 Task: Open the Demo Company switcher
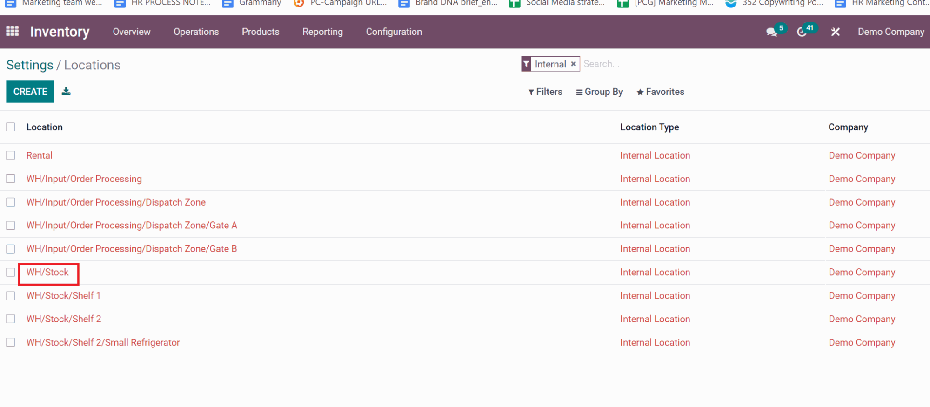coord(891,32)
